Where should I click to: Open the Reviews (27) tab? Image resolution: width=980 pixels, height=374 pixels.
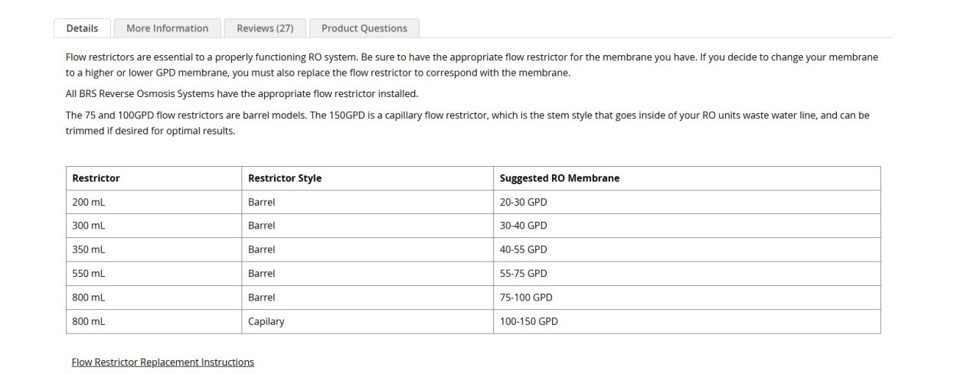[265, 28]
